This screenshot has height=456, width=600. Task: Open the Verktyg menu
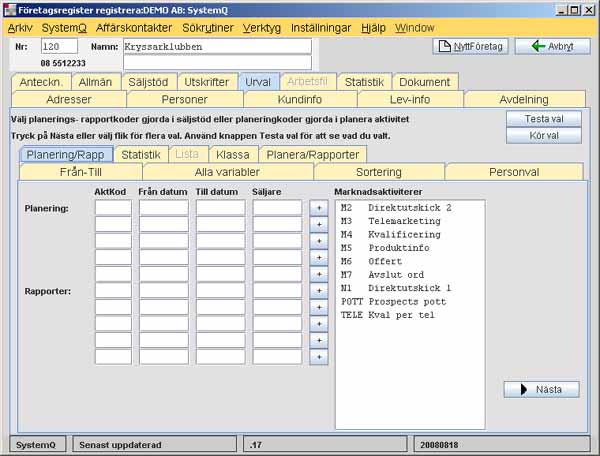[262, 28]
